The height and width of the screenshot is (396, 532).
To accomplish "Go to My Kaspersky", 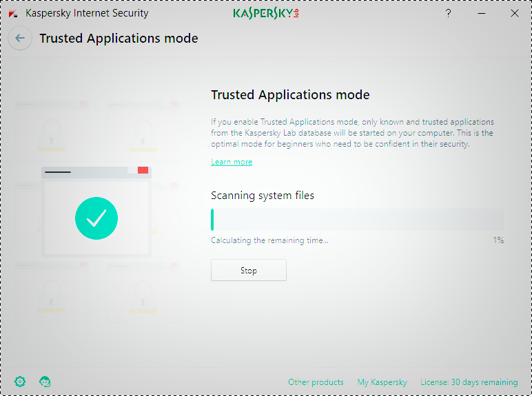I will click(382, 382).
